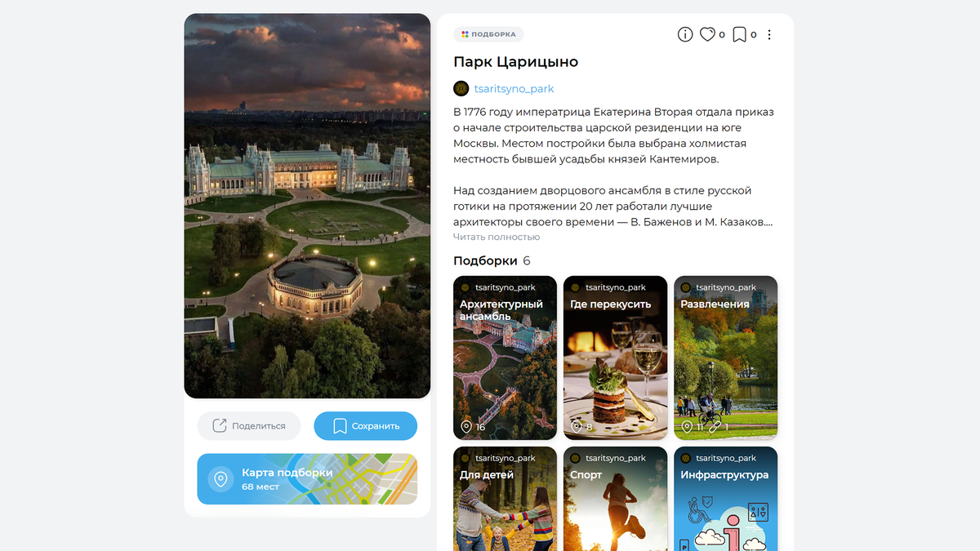Open the tsaritsyno_park profile link
This screenshot has width=980, height=551.
(x=514, y=88)
